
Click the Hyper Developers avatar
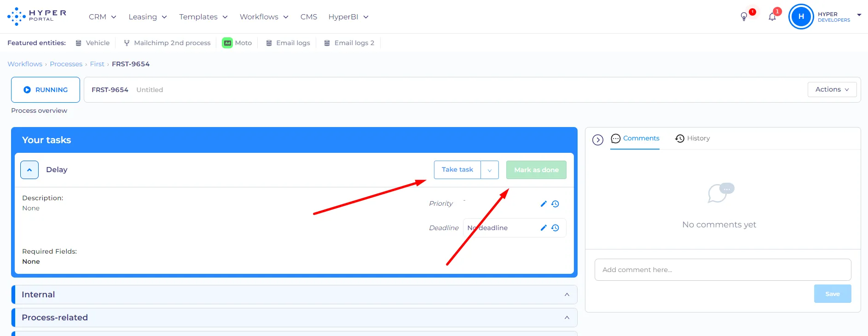point(801,17)
